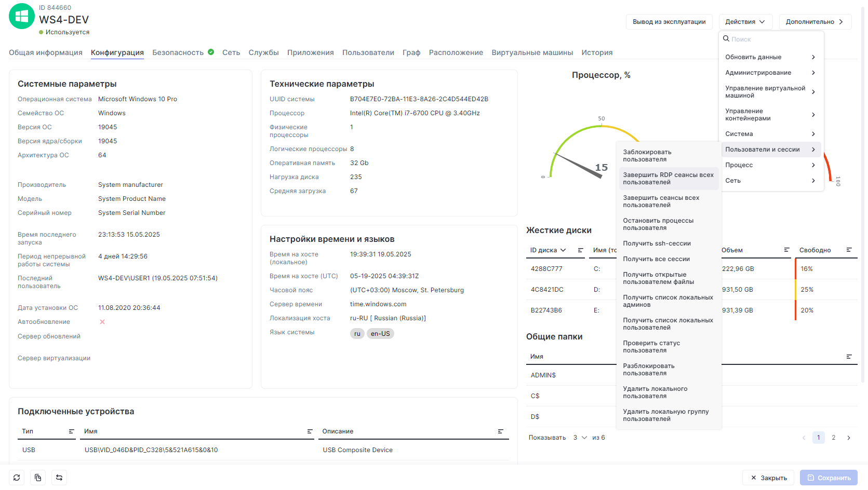
Task: Open the Приложения tab
Action: coord(311,52)
